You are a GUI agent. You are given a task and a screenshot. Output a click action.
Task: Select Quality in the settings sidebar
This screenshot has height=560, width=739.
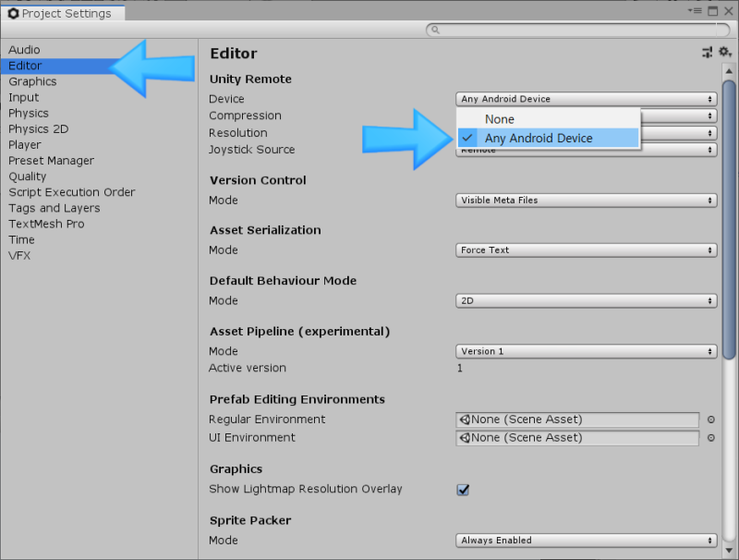click(27, 176)
